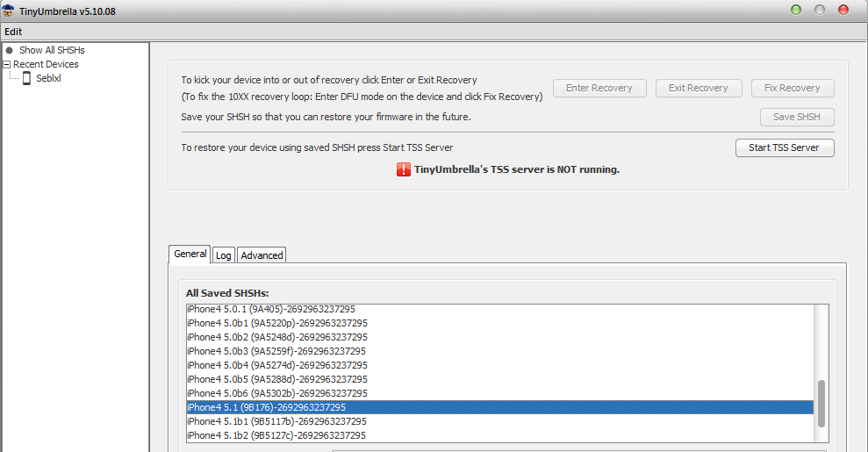Click the Start TSS Server button

785,147
